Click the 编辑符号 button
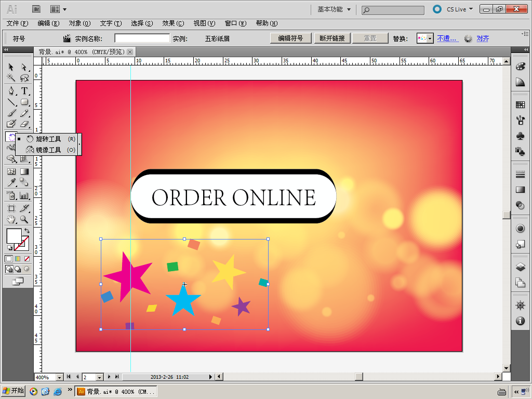This screenshot has height=399, width=532. click(x=291, y=38)
